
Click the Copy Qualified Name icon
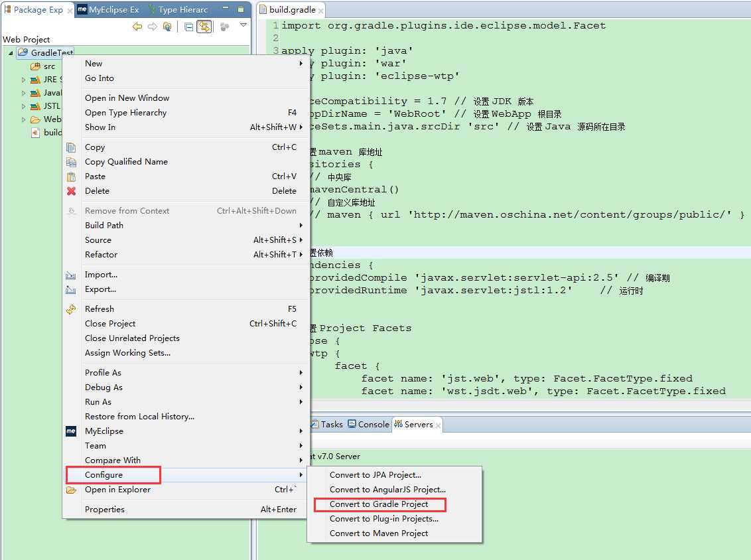pos(71,162)
